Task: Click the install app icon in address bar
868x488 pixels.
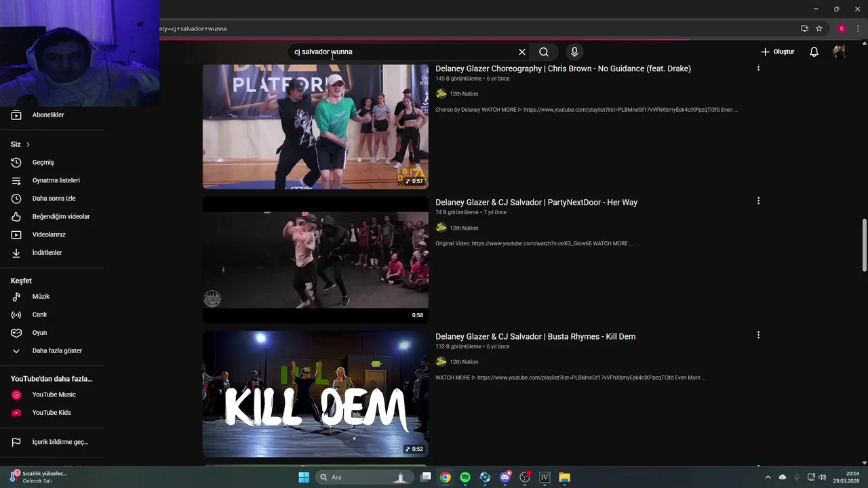Action: click(x=804, y=28)
